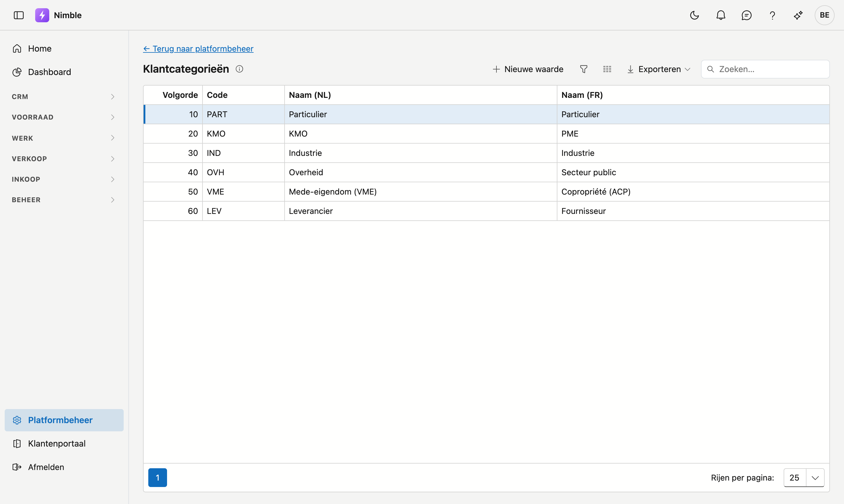Image resolution: width=844 pixels, height=504 pixels.
Task: Toggle the sidebar panel icon
Action: pyautogui.click(x=19, y=15)
